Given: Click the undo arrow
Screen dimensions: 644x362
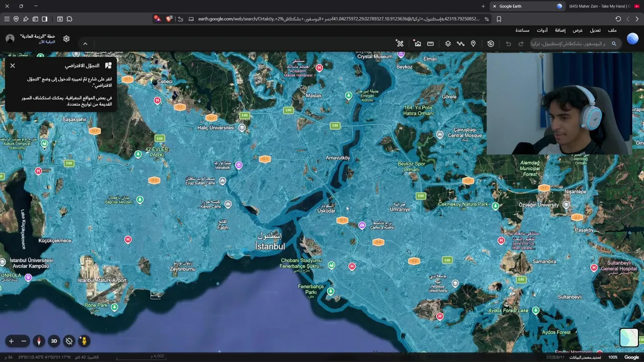Looking at the screenshot, I should 508,44.
